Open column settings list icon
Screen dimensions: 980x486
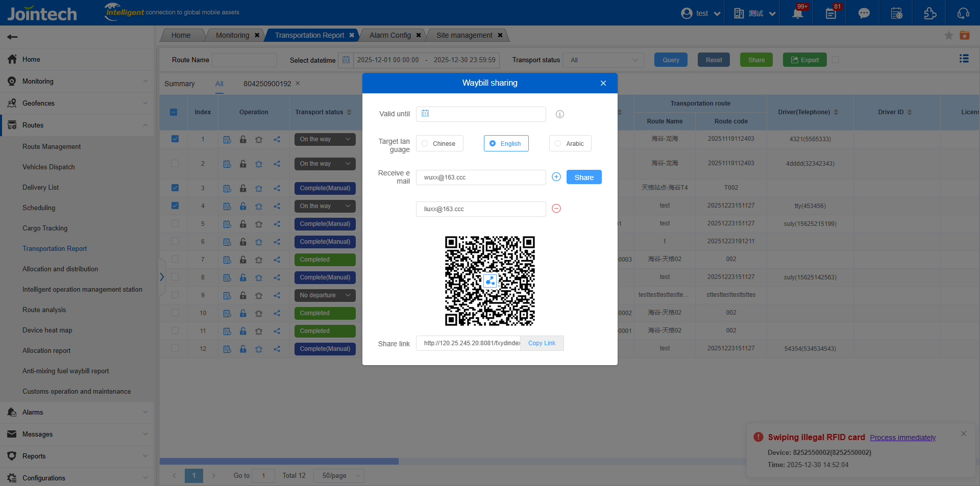964,59
